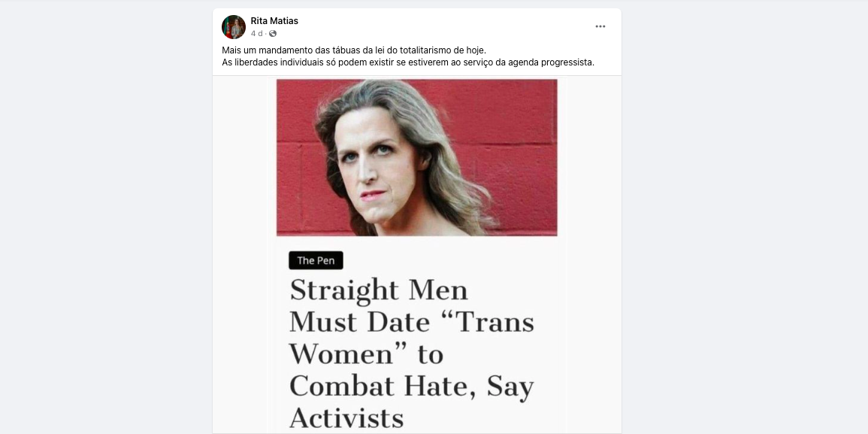Open the post permalink via '4 d' timestamp

(256, 34)
